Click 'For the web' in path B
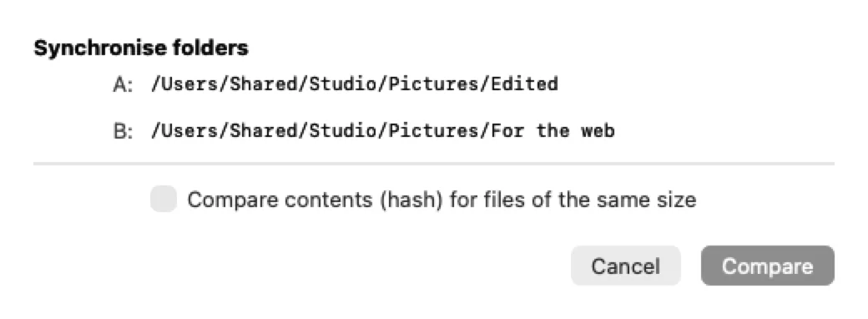Viewport: 868px width, 319px height. coord(553,131)
